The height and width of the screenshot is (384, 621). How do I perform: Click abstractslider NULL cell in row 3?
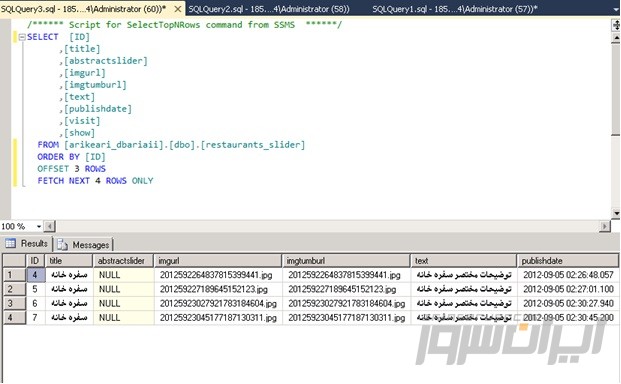coord(123,303)
